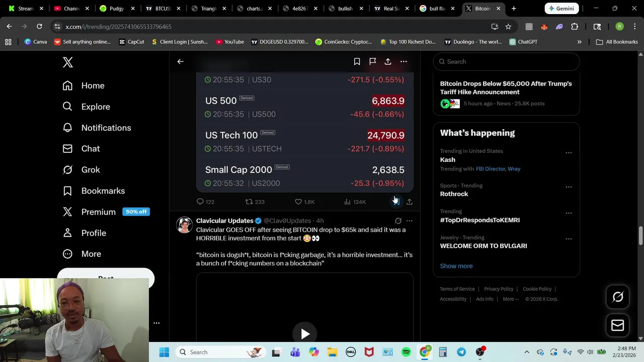The image size is (644, 362).
Task: Show hidden system tray icons
Action: point(527,352)
